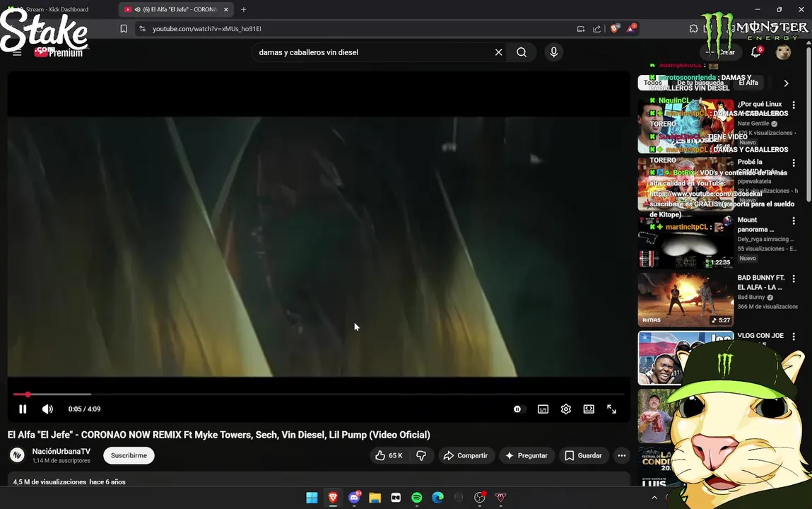Screen dimensions: 812x509
Task: Click the address bar URL
Action: click(207, 29)
